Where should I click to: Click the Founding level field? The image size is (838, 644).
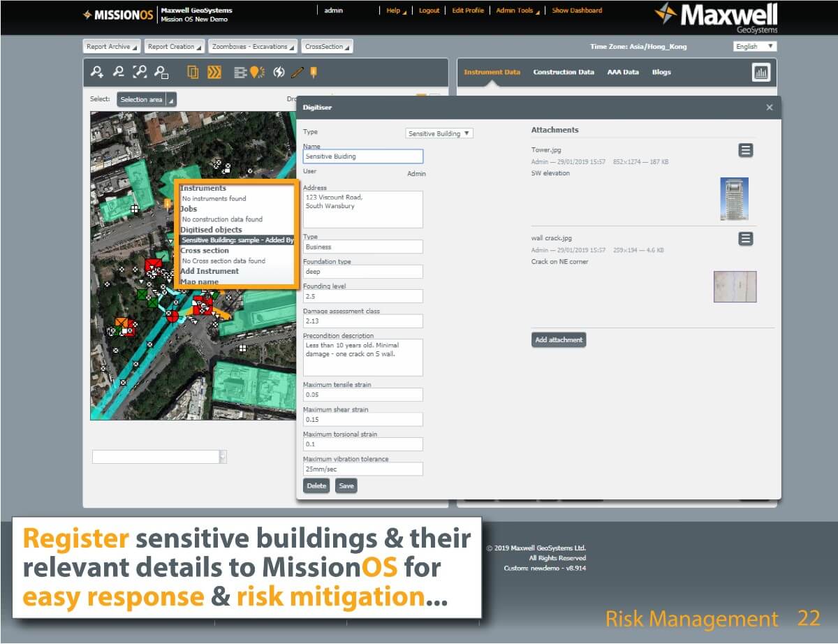363,296
